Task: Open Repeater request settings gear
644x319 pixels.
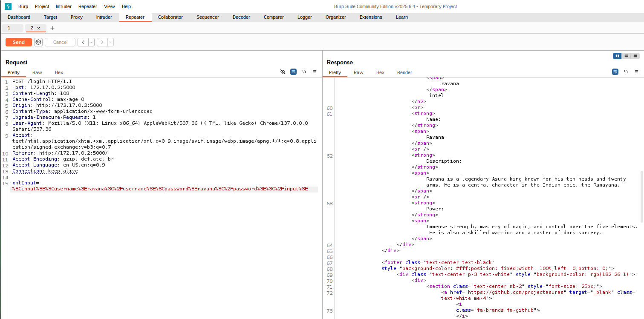Action: tap(38, 42)
